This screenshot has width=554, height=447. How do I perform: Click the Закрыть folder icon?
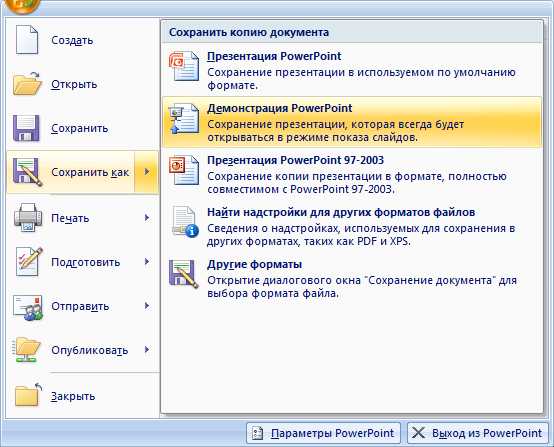[28, 395]
